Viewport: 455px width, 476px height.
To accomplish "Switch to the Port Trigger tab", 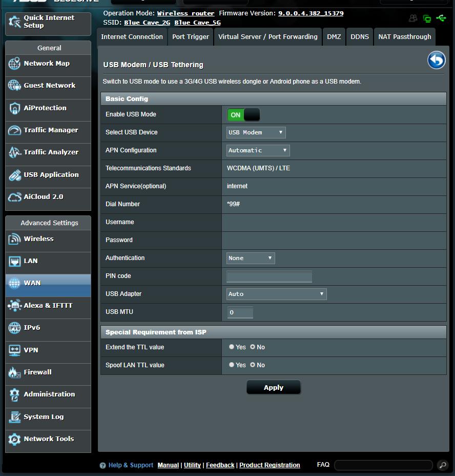I will click(191, 37).
